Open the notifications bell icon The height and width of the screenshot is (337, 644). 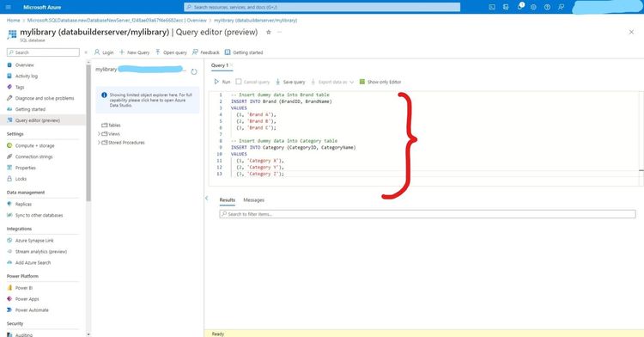pos(520,7)
